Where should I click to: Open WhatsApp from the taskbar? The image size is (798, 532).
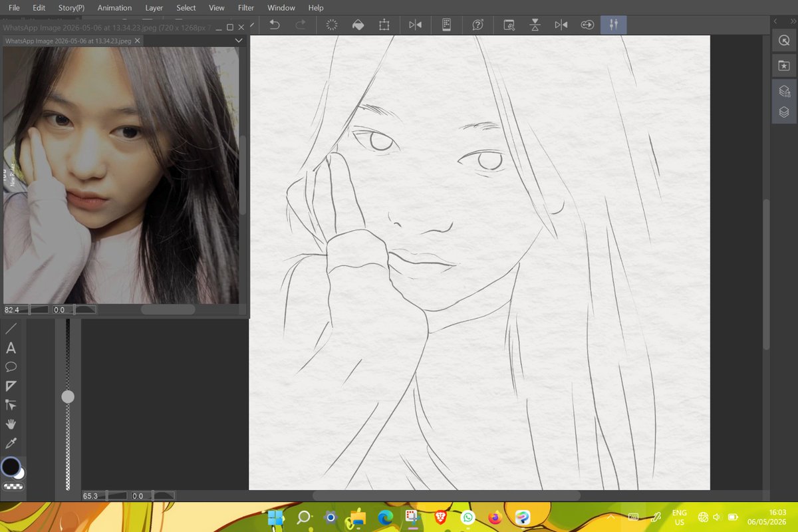click(467, 517)
